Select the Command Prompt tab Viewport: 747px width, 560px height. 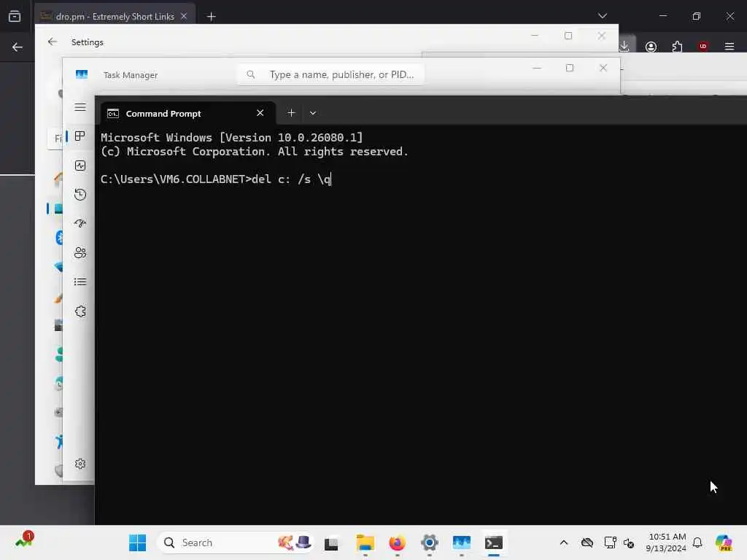coord(187,113)
